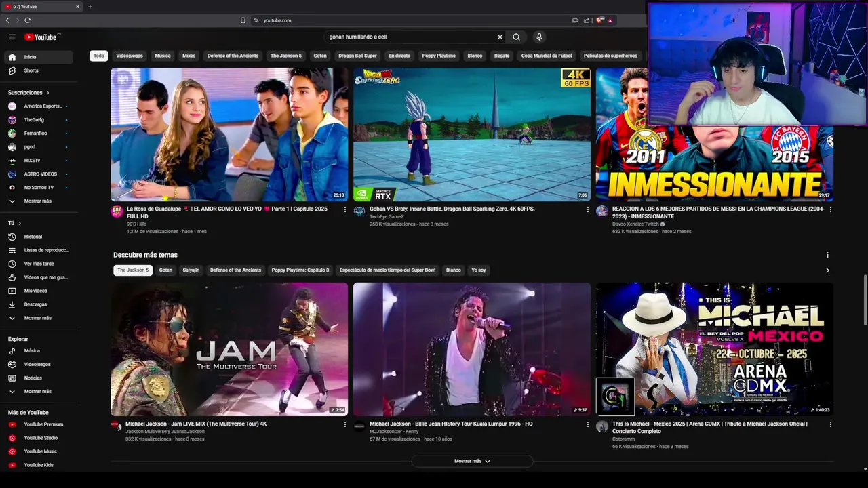Open YouTube Music in sidebar

pyautogui.click(x=38, y=451)
